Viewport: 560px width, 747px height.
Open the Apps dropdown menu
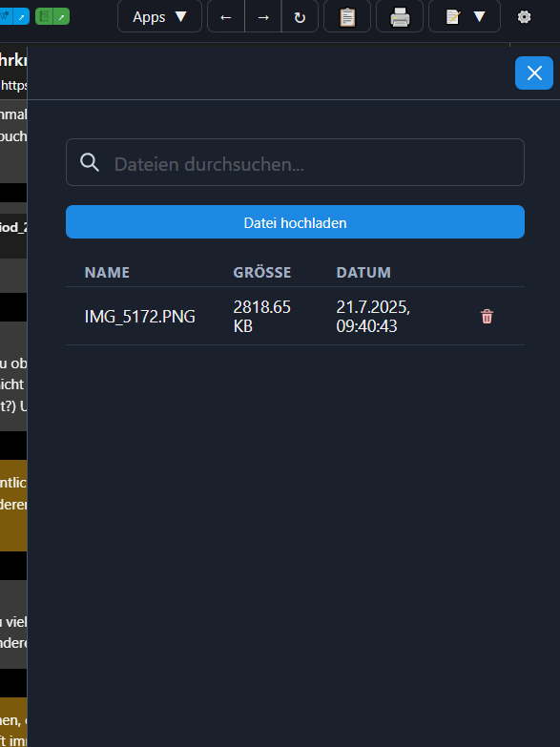(x=159, y=16)
